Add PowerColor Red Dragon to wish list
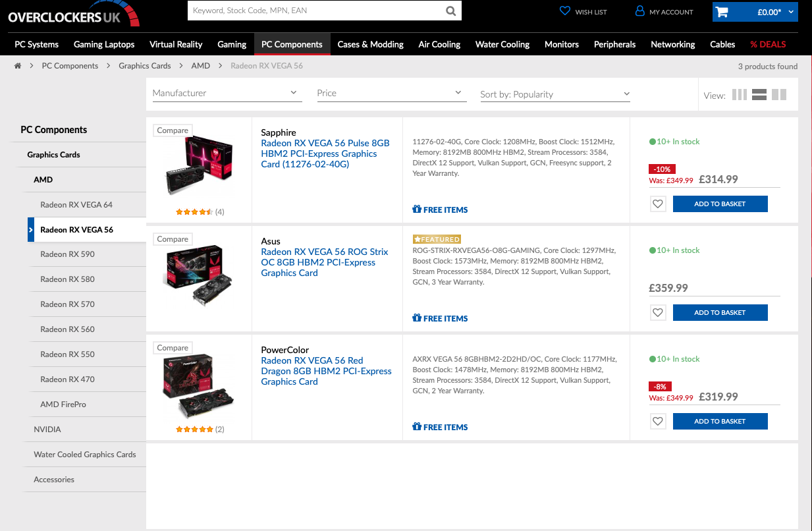The height and width of the screenshot is (531, 812). 658,422
